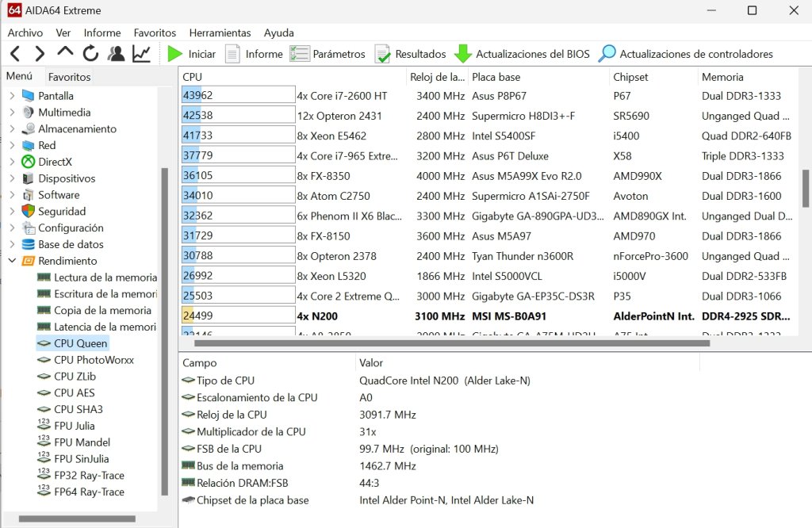This screenshot has height=528, width=812.
Task: Open the Ayuda menu
Action: pyautogui.click(x=278, y=33)
